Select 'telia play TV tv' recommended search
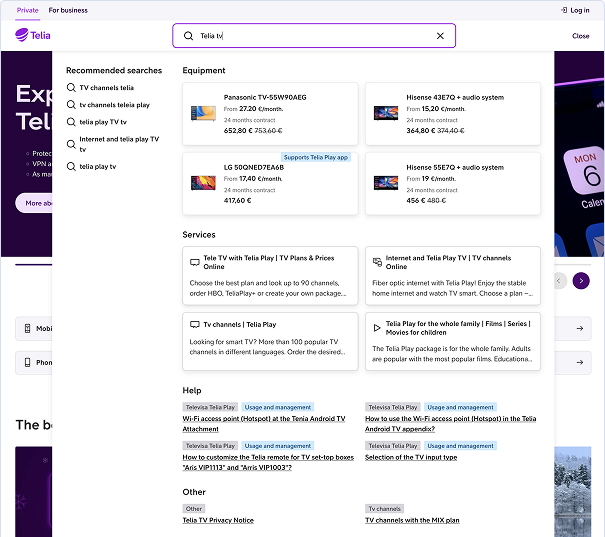The image size is (605, 537). 103,122
